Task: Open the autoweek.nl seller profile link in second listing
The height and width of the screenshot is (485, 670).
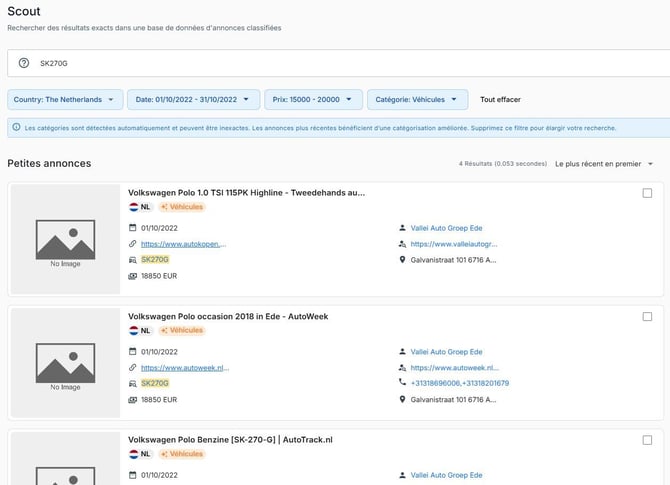Action: (455, 367)
